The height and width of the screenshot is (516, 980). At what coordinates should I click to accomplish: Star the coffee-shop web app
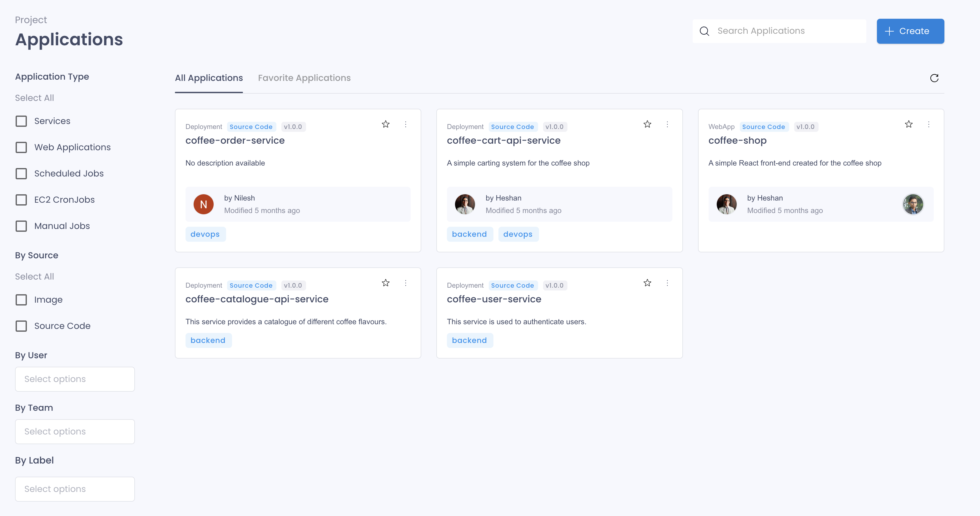pos(908,124)
